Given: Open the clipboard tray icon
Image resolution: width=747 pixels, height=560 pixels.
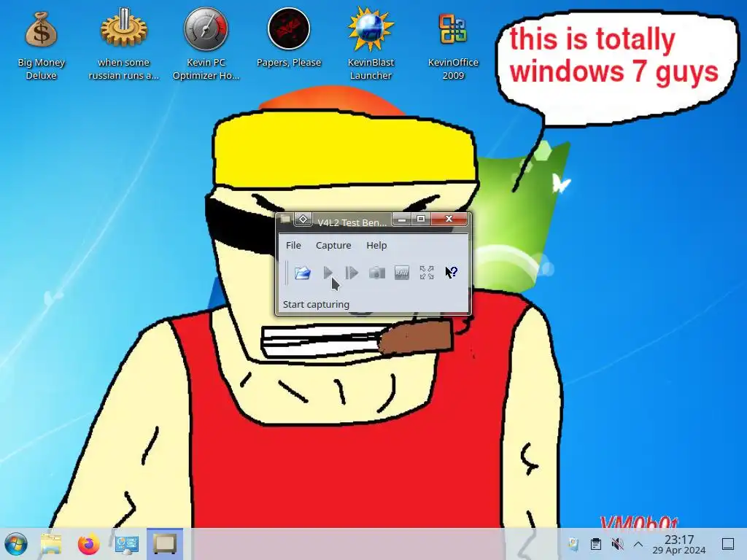Looking at the screenshot, I should tap(595, 544).
